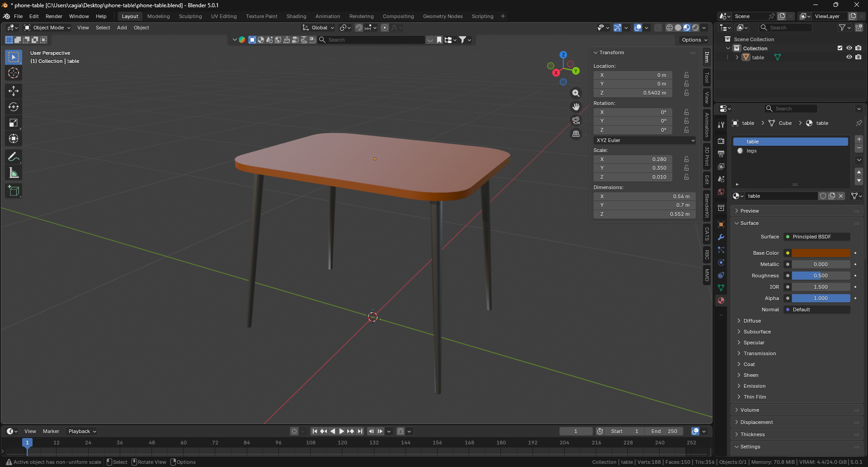868x467 pixels.
Task: Expand the Diffuse material subpanel
Action: pos(752,321)
